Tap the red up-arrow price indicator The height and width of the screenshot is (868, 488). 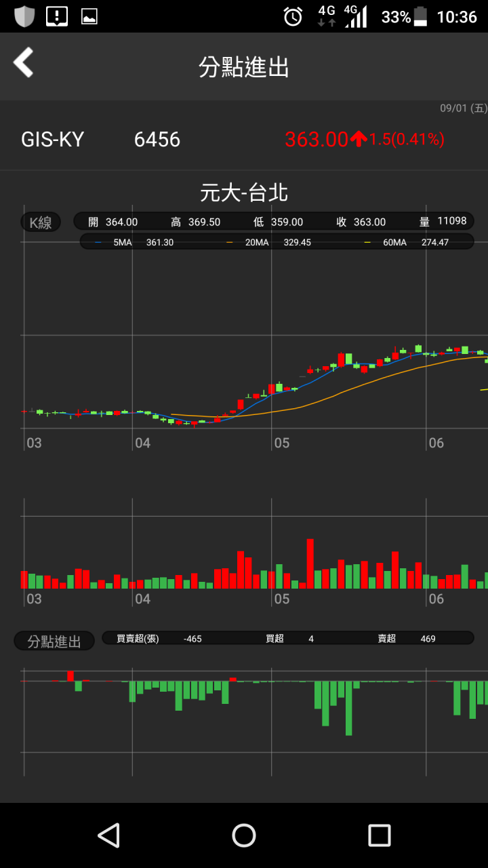(359, 139)
